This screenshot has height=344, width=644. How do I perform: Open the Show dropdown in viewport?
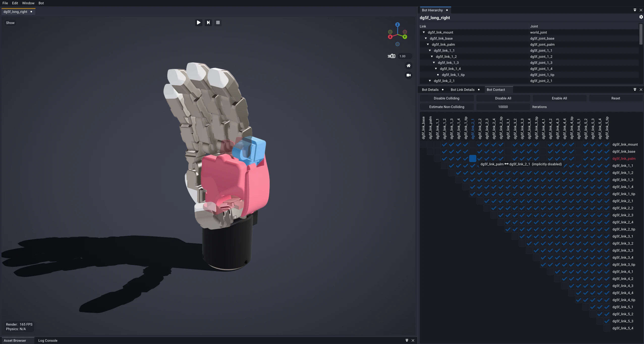tap(10, 23)
